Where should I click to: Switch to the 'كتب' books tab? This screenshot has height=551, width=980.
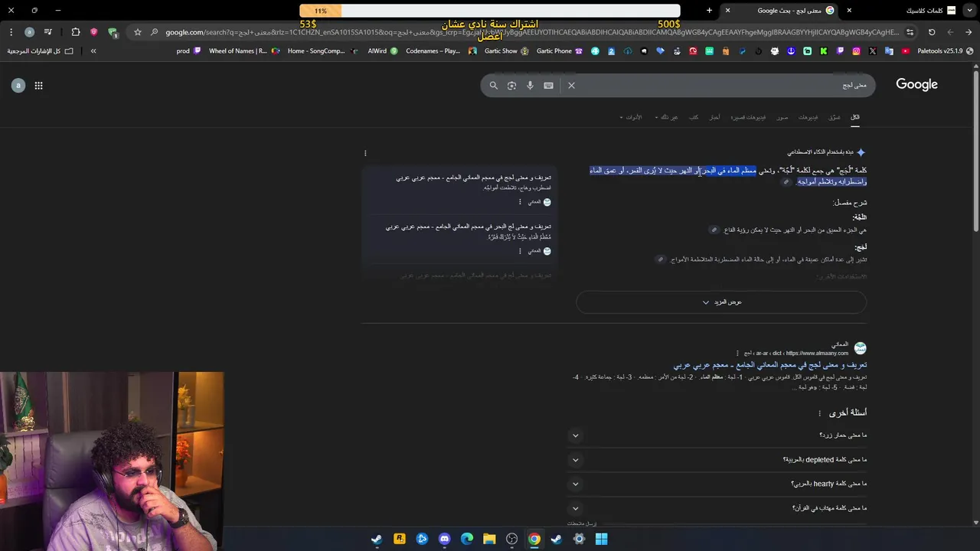click(x=694, y=117)
